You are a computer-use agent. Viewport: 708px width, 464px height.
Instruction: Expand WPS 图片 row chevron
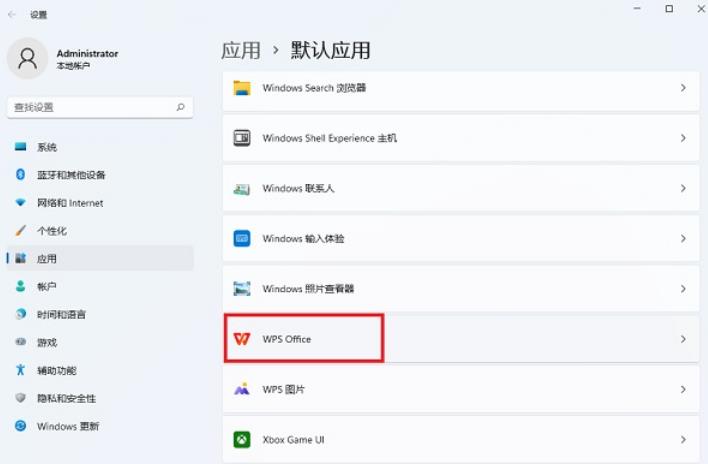click(x=683, y=389)
